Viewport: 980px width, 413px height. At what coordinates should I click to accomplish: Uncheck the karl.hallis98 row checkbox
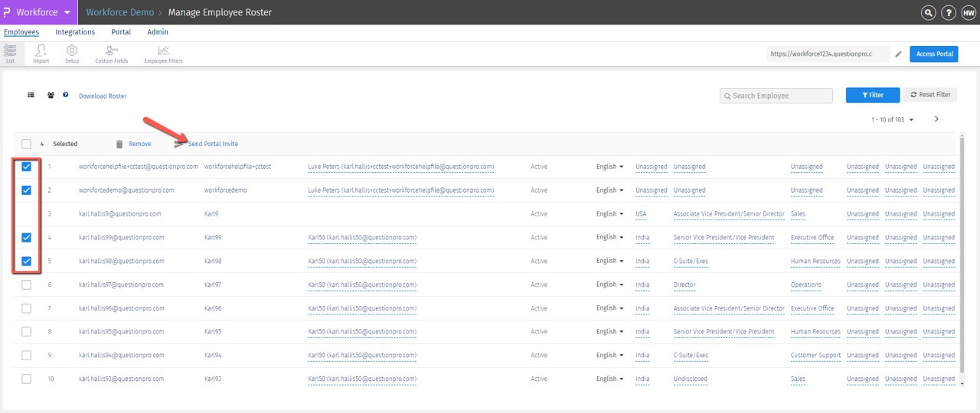(x=27, y=261)
